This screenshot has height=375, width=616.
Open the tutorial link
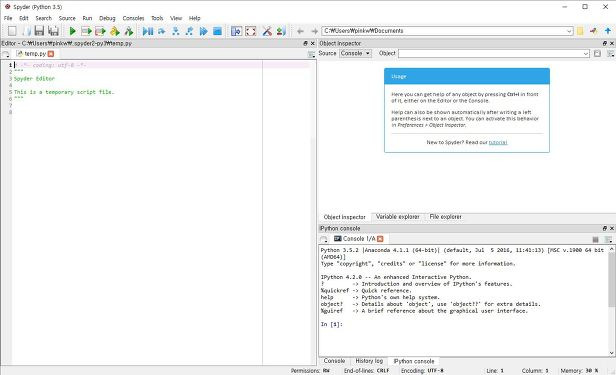tap(498, 142)
